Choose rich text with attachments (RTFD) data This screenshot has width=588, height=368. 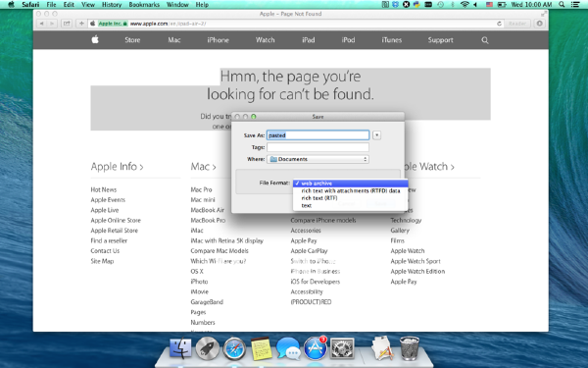(350, 190)
